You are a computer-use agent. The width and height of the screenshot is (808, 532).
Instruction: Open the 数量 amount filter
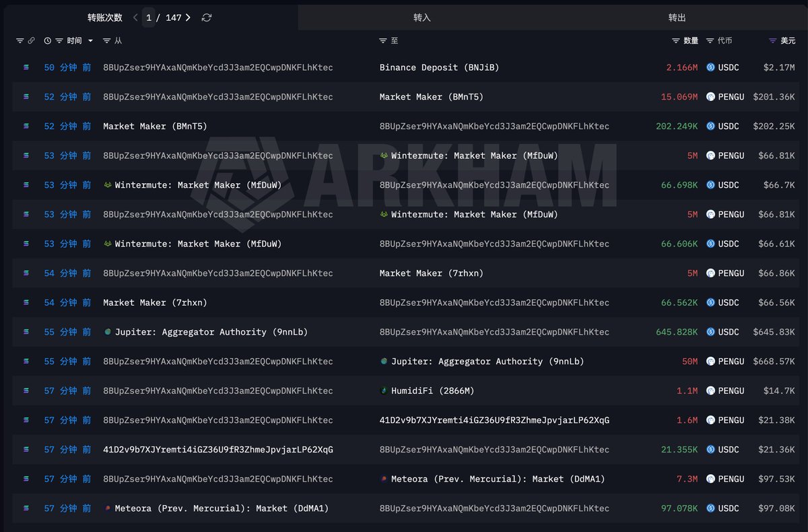[x=676, y=41]
